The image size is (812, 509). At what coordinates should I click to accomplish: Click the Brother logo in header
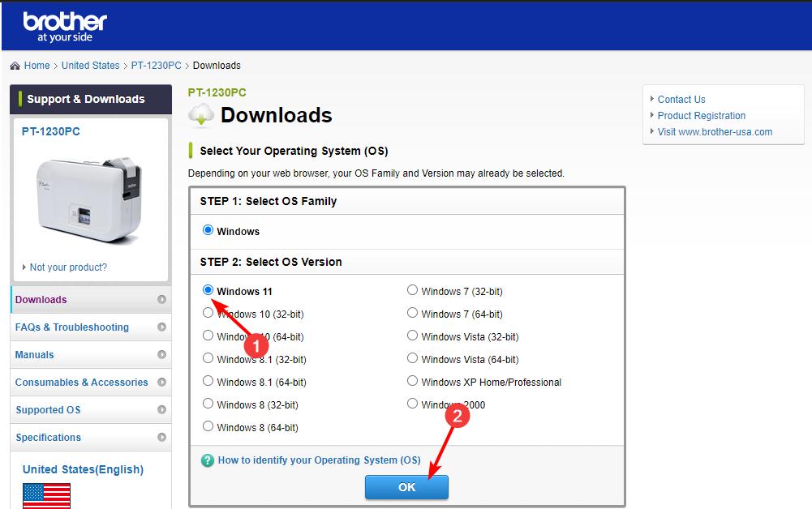pos(65,26)
